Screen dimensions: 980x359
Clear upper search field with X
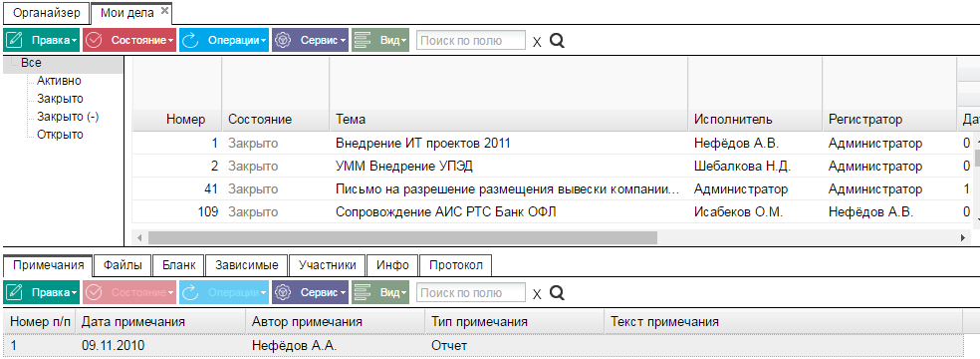point(537,42)
